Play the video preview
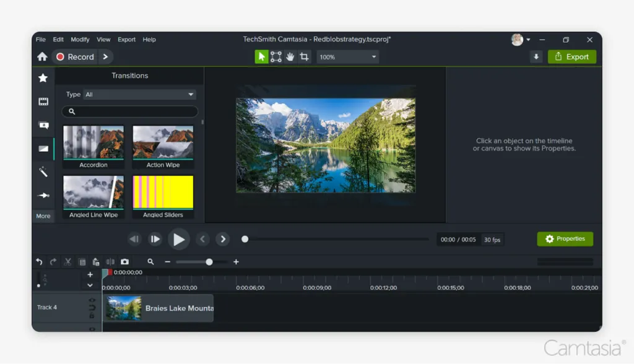The width and height of the screenshot is (634, 364). [179, 239]
